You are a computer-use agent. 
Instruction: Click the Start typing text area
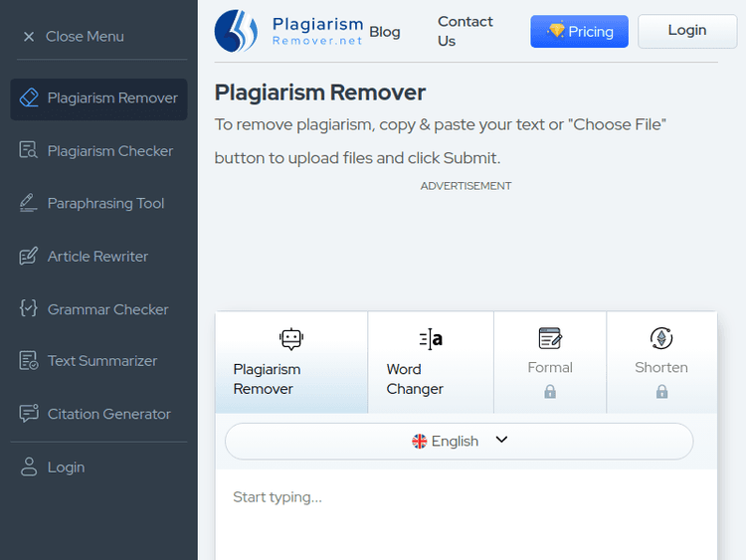point(466,515)
